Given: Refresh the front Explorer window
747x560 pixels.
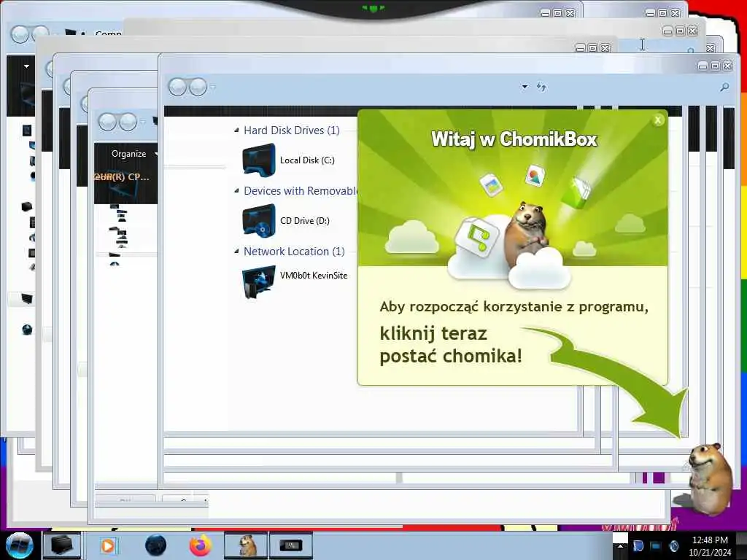Looking at the screenshot, I should [x=541, y=87].
